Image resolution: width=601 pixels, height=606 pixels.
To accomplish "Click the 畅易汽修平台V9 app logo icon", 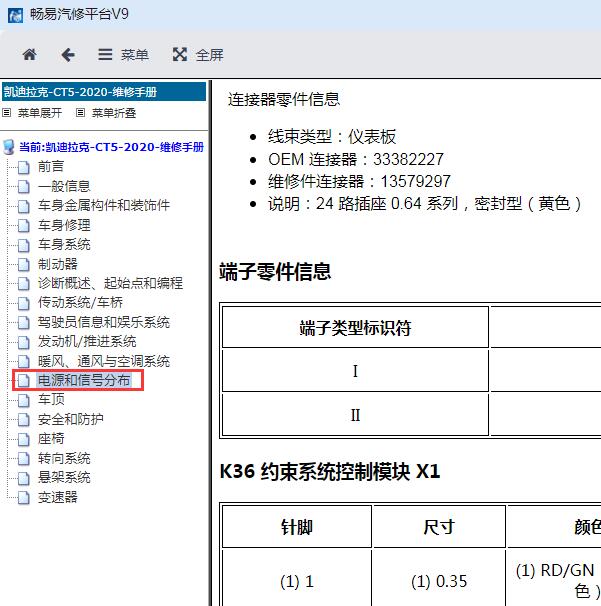I will click(15, 15).
